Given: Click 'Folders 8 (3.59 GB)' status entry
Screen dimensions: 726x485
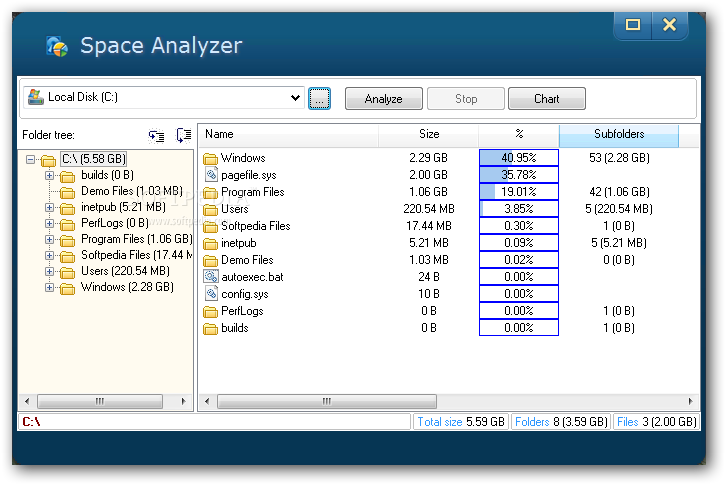Looking at the screenshot, I should click(561, 422).
